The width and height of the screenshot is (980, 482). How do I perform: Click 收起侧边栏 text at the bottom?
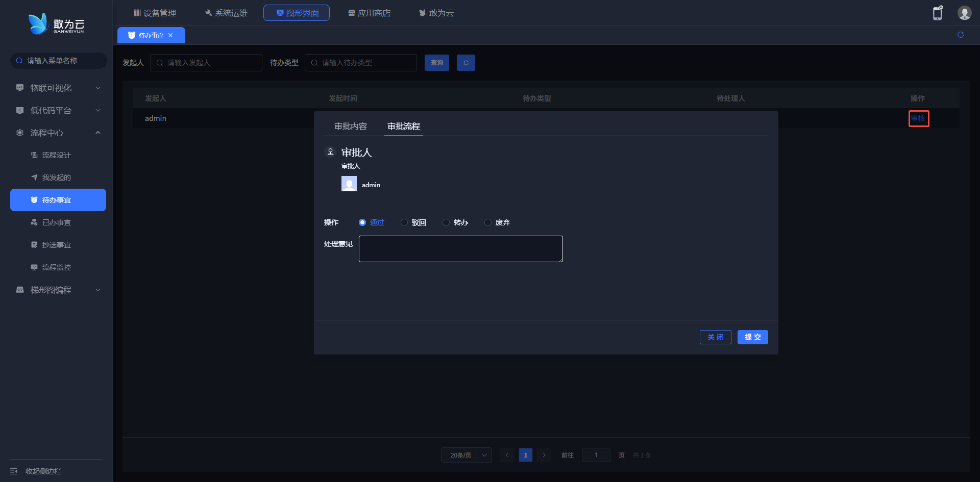(x=43, y=471)
